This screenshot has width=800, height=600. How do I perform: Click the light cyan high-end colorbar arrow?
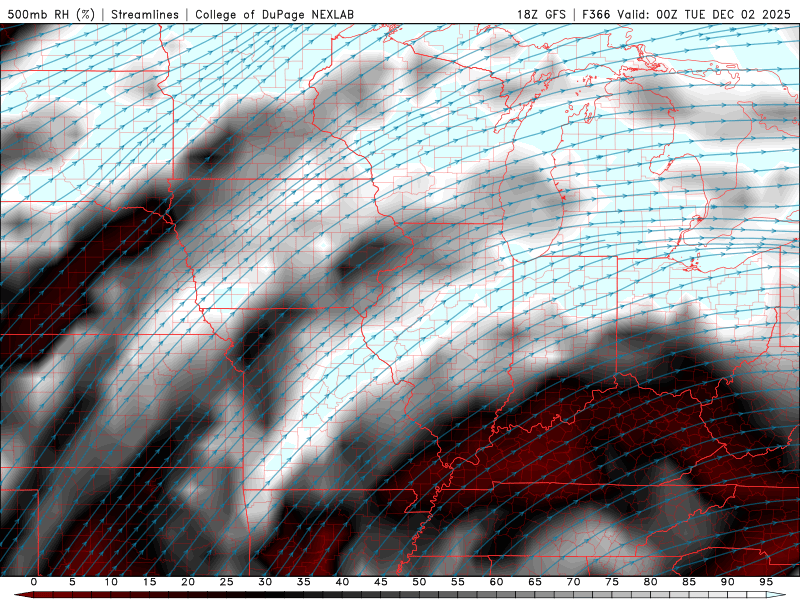pyautogui.click(x=776, y=595)
